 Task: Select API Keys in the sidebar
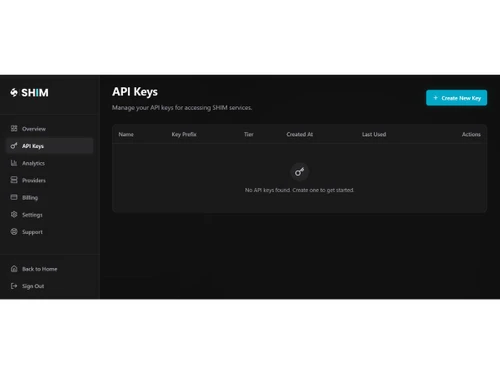tap(49, 146)
